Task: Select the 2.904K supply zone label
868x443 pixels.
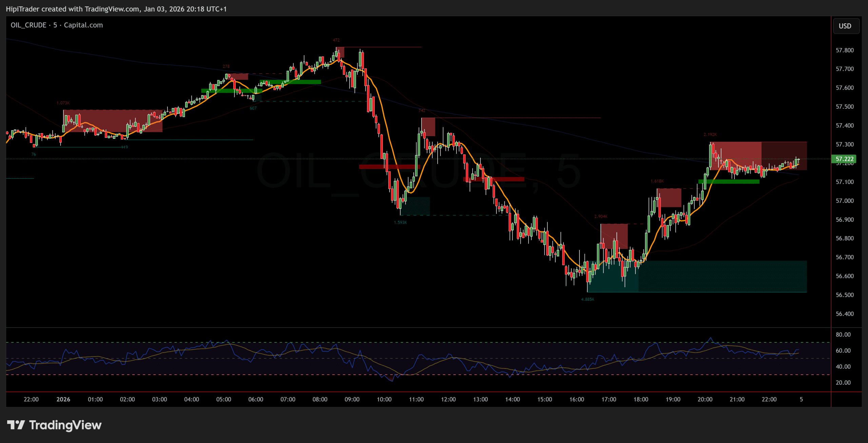Action: point(600,216)
